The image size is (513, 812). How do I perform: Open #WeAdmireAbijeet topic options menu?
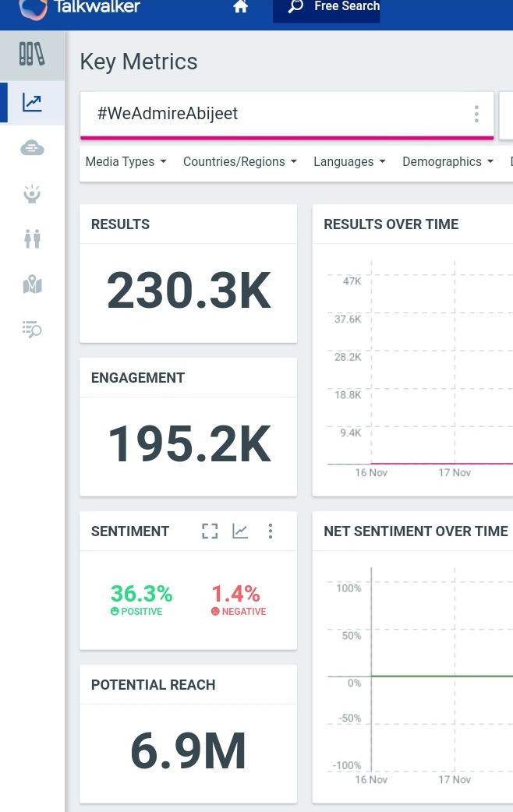pos(476,114)
